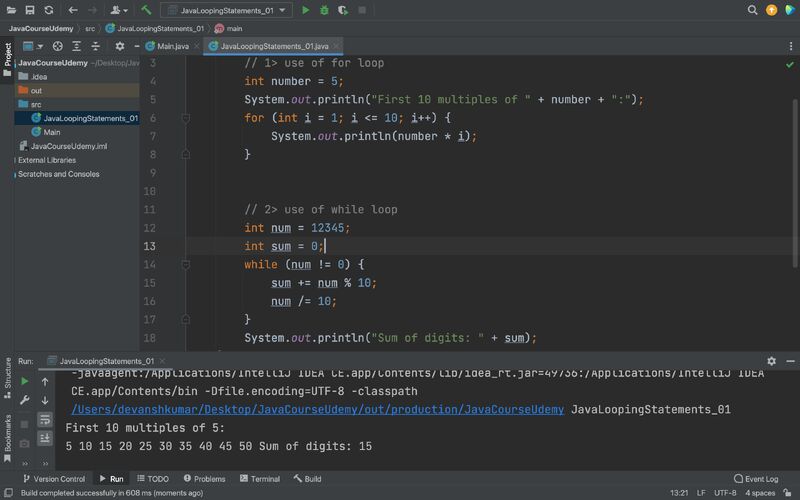Run with coverage using the shield icon
Image resolution: width=800 pixels, height=500 pixels.
coord(343,10)
